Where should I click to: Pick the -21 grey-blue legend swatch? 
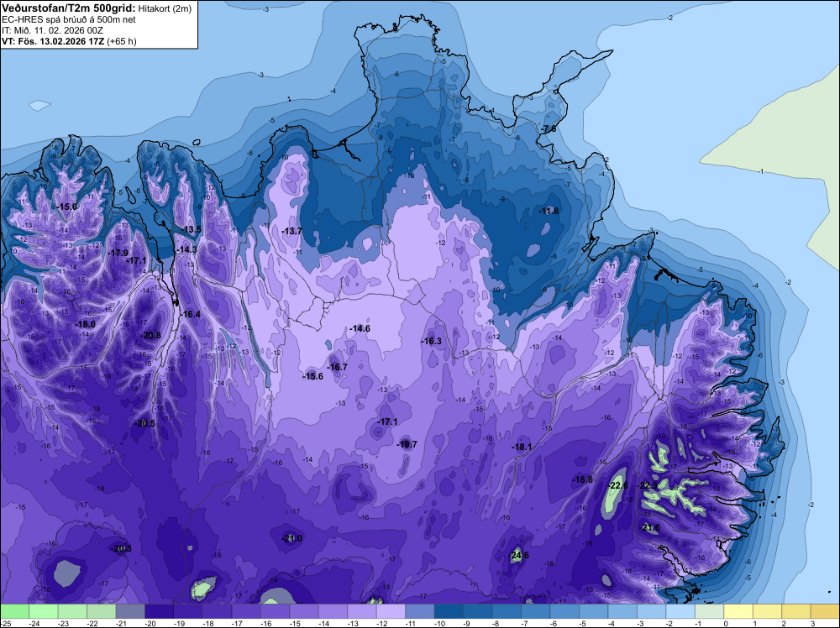tap(130, 611)
